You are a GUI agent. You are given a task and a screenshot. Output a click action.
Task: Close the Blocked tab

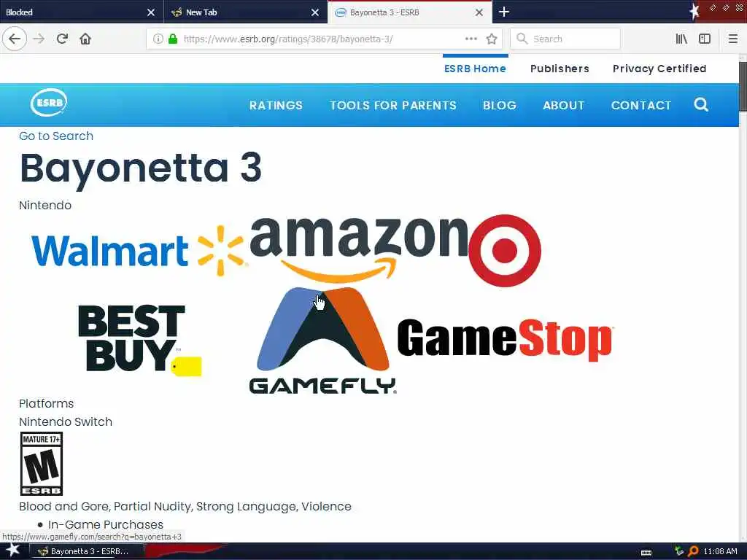[150, 12]
